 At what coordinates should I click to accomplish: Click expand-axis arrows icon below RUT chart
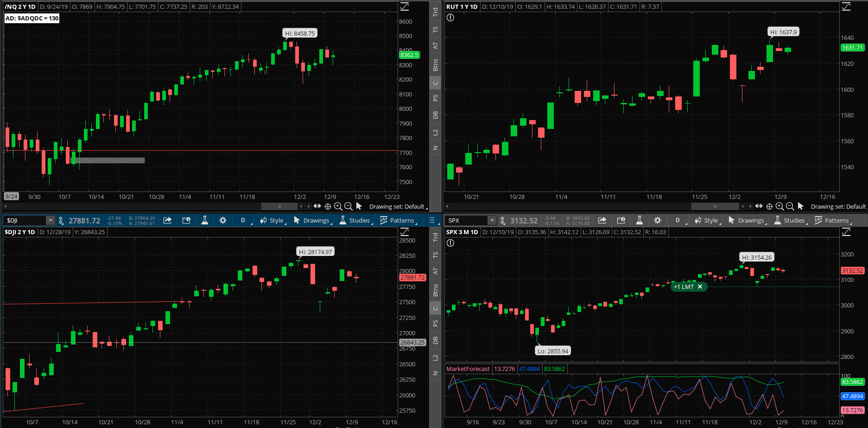pos(759,206)
